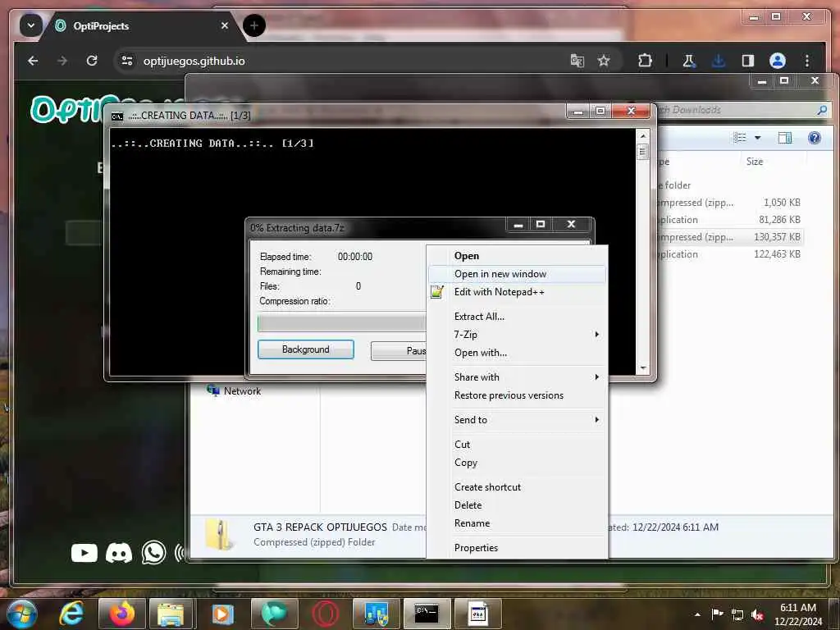
Task: Expand the Send to submenu
Action: (x=517, y=420)
